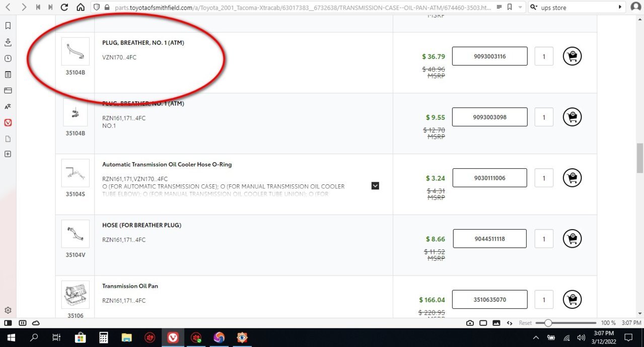644x347 pixels.
Task: Open the Windows Start menu
Action: pos(10,337)
